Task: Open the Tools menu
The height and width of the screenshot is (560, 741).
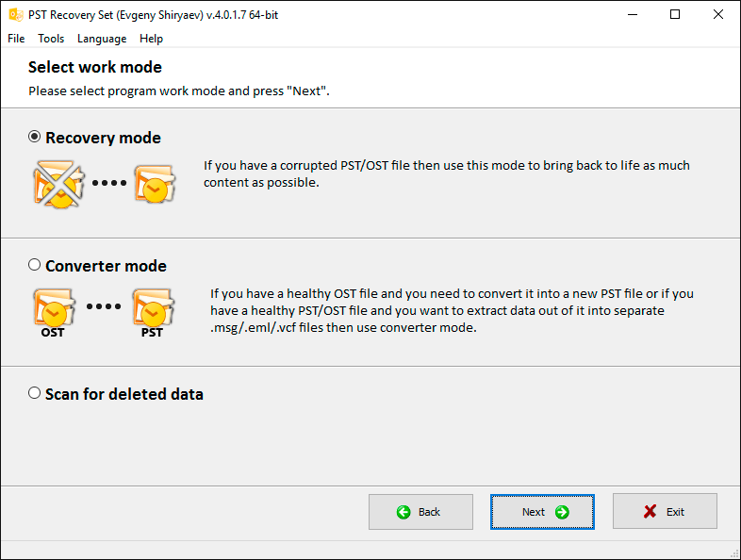Action: pyautogui.click(x=51, y=39)
